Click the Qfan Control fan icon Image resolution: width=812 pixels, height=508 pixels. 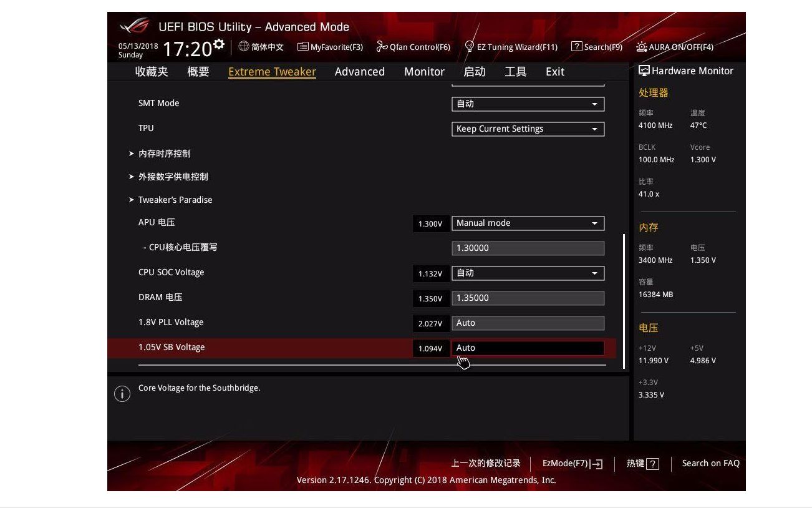pos(382,47)
